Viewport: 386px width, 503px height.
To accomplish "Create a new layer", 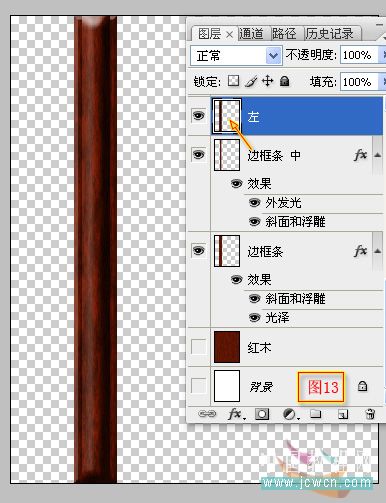I will (343, 414).
